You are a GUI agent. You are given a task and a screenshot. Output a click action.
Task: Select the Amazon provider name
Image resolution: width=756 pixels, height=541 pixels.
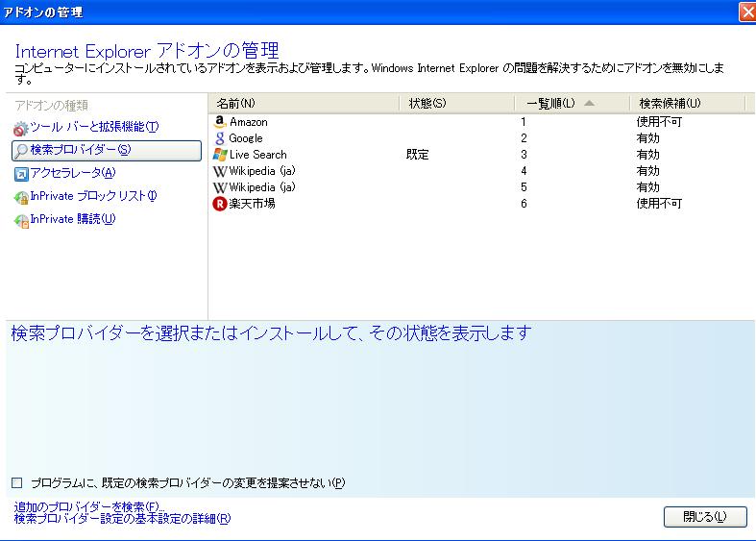249,122
